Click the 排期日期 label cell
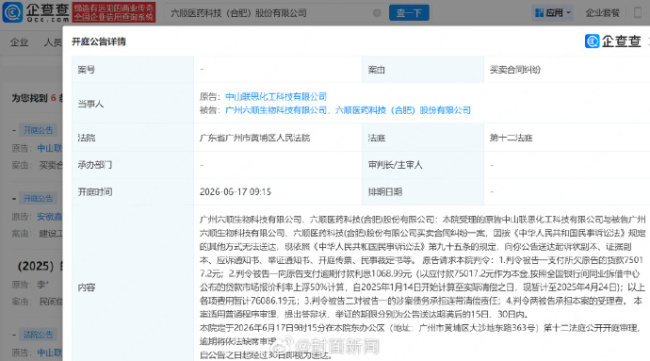The image size is (650, 361). 423,192
